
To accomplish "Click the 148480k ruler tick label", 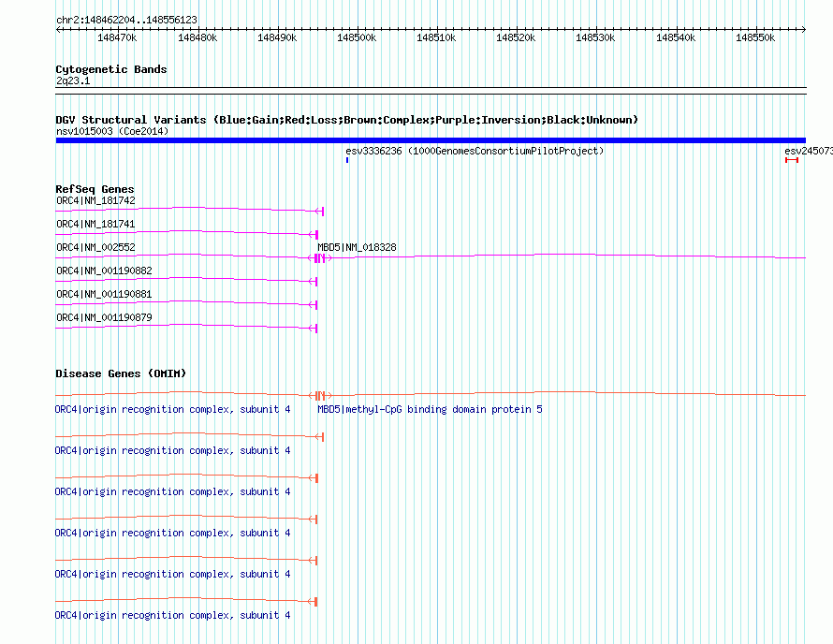I will click(197, 37).
